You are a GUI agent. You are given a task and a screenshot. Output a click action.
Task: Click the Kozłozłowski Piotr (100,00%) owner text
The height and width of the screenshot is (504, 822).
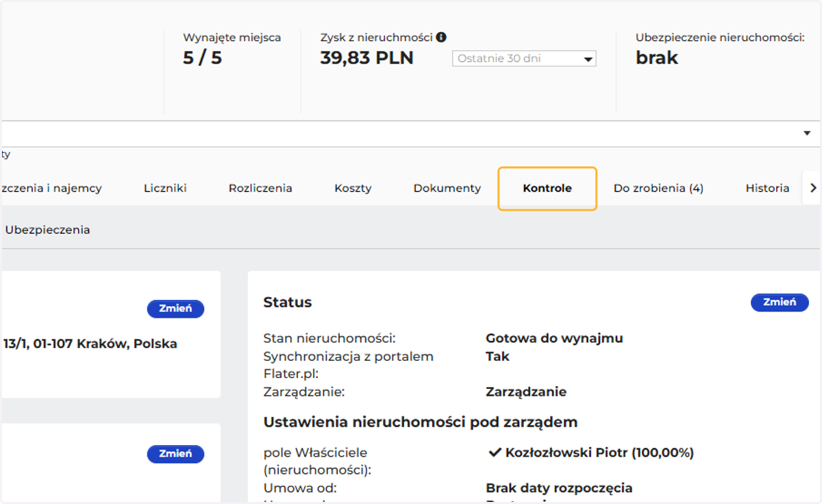[599, 453]
